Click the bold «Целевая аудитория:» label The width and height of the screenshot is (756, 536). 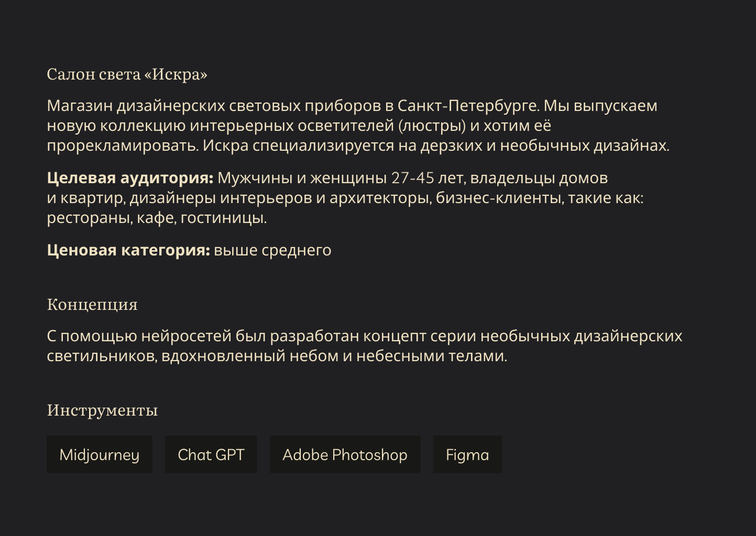pos(130,178)
